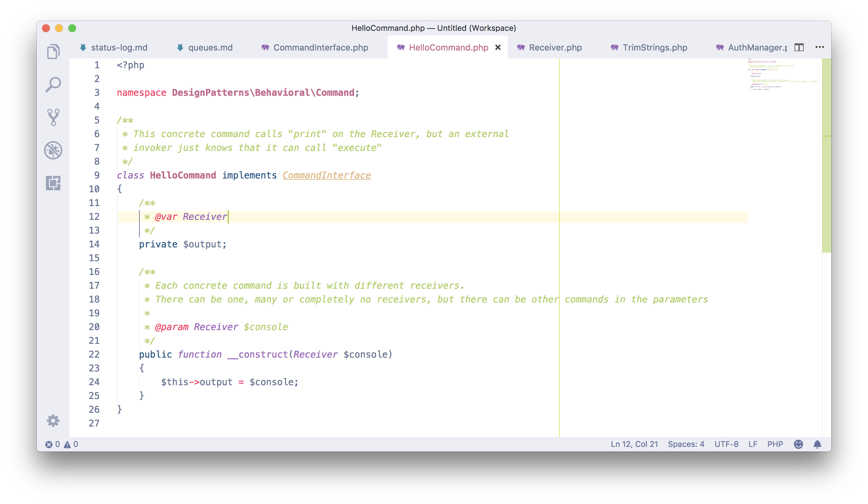Open the Extensions view
Screen dimensions: 868x504
[x=53, y=183]
